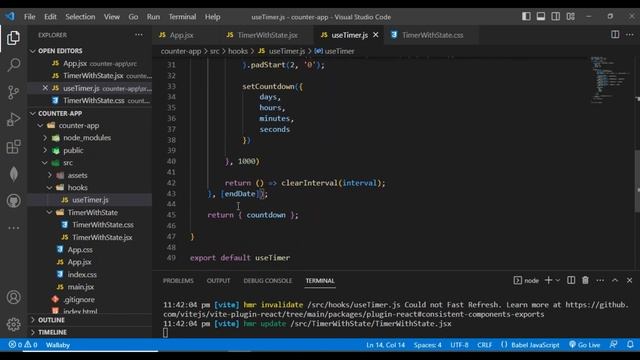The image size is (640, 360).
Task: Switch to Problems panel tab
Action: (178, 281)
